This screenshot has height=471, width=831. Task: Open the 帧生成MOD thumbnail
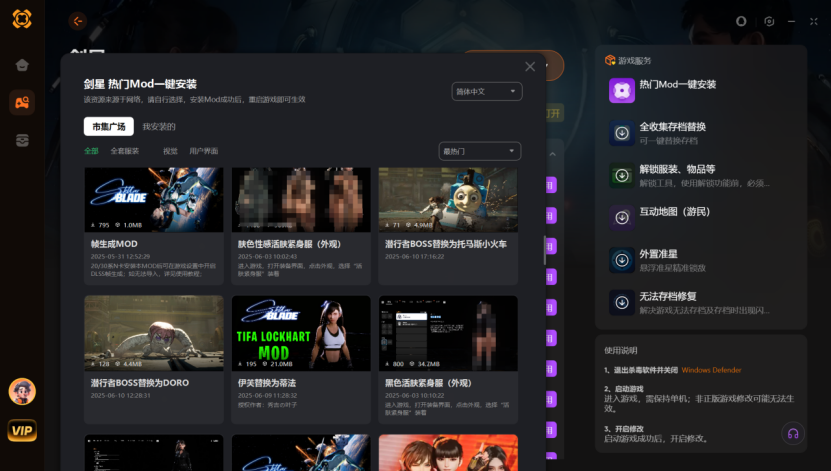[154, 200]
